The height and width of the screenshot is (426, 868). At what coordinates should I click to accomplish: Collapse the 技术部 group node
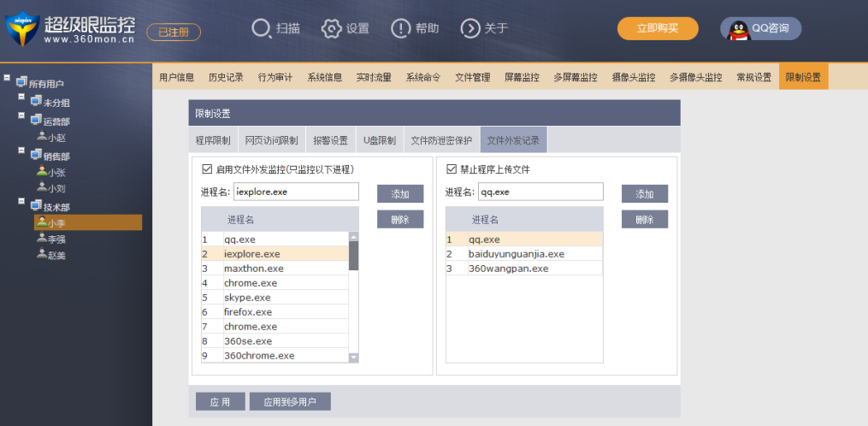coord(22,203)
